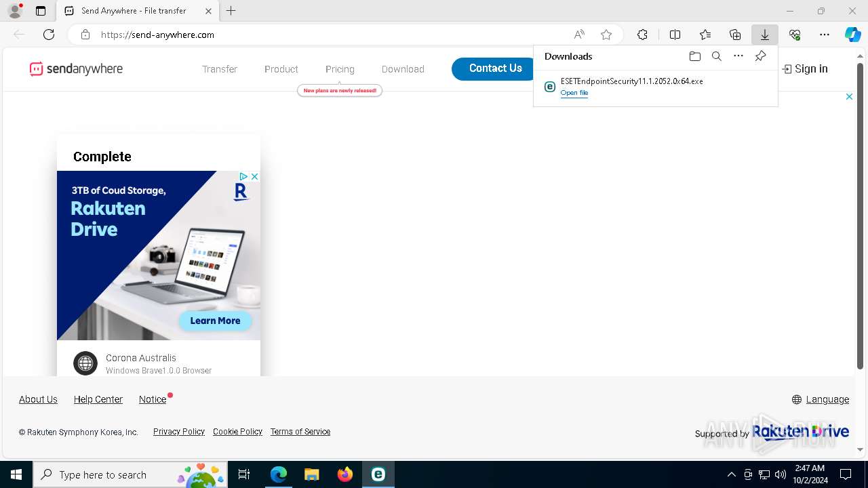
Task: Open the Product menu item
Action: [x=281, y=69]
